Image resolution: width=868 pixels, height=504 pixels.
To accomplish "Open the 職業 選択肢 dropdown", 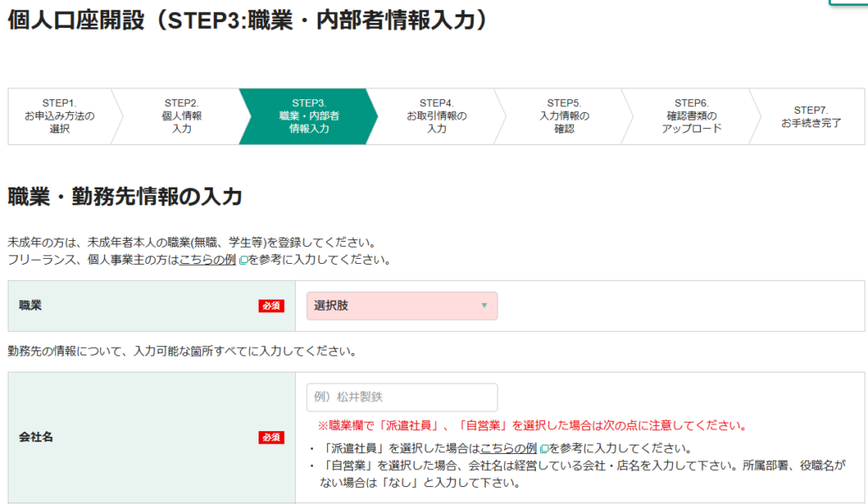I will click(402, 306).
